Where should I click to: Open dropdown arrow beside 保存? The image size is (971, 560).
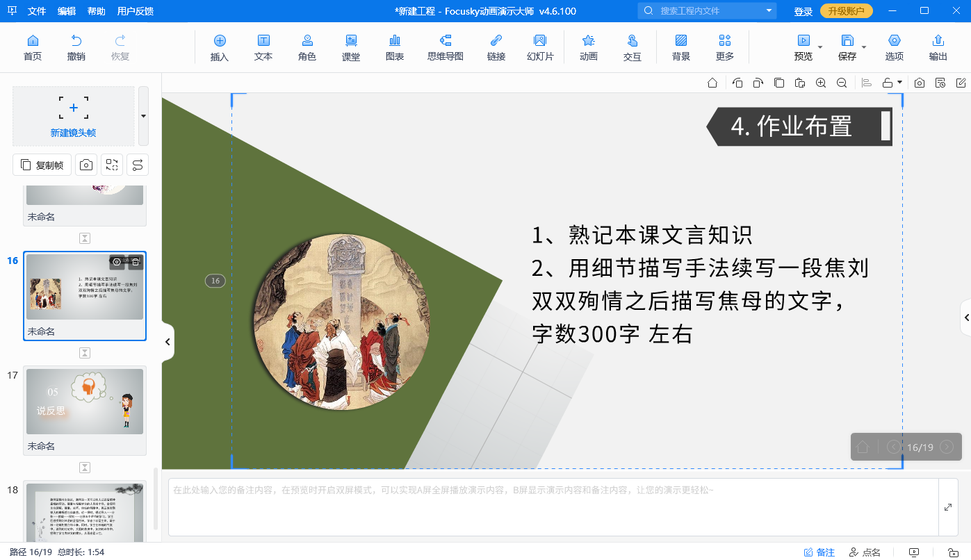point(864,47)
